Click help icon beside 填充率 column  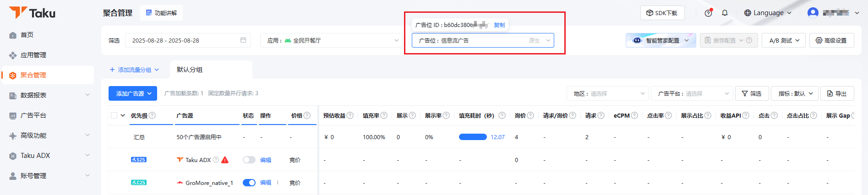[384, 115]
